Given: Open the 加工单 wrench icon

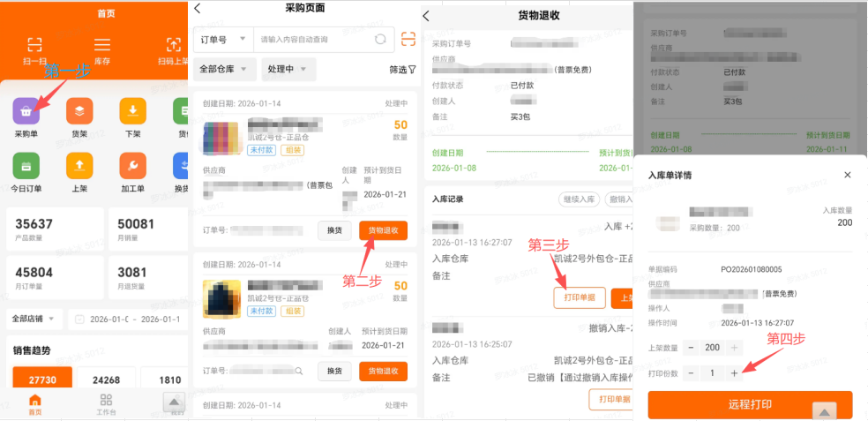Looking at the screenshot, I should coord(132,166).
